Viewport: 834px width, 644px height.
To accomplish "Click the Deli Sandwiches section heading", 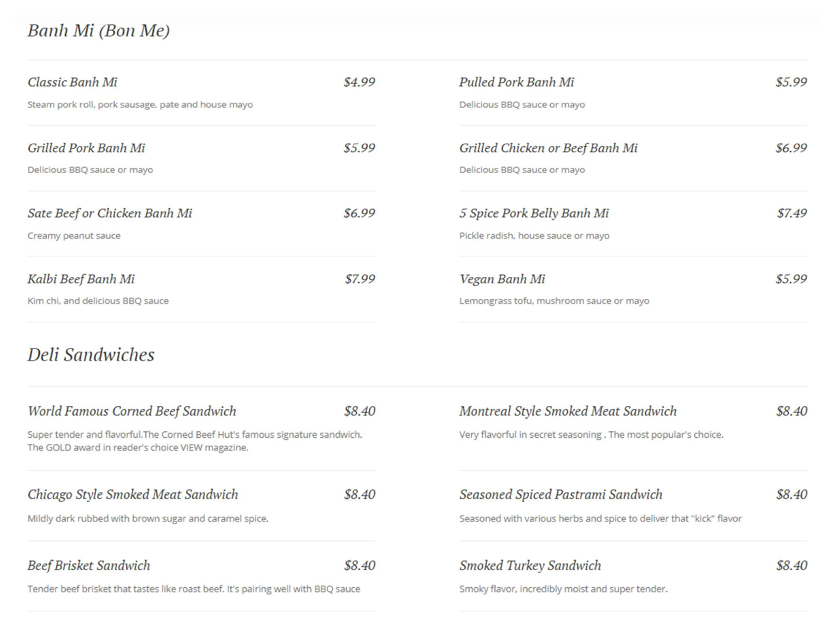I will click(x=91, y=355).
